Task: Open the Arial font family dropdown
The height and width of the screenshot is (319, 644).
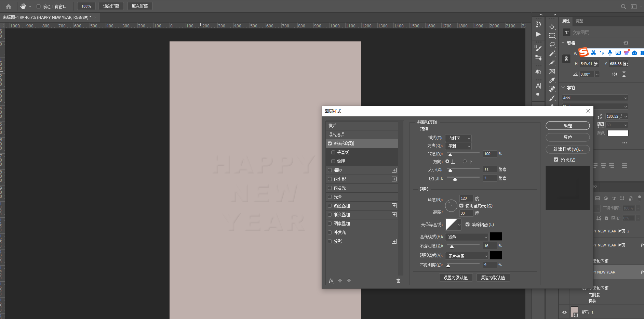Action: pyautogui.click(x=595, y=98)
